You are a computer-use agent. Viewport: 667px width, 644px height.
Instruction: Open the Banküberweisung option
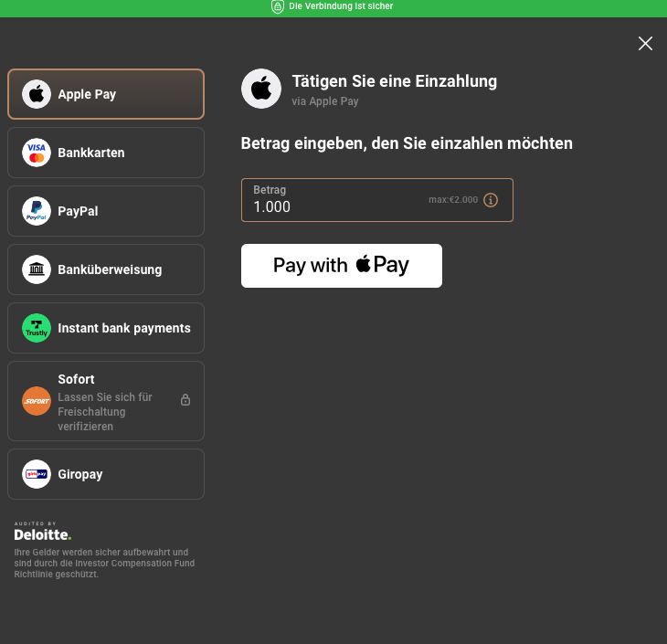(106, 269)
